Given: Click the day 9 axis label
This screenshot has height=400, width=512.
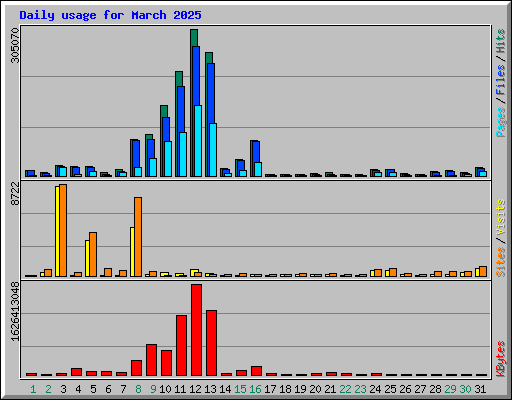Looking at the screenshot, I should point(153,389).
